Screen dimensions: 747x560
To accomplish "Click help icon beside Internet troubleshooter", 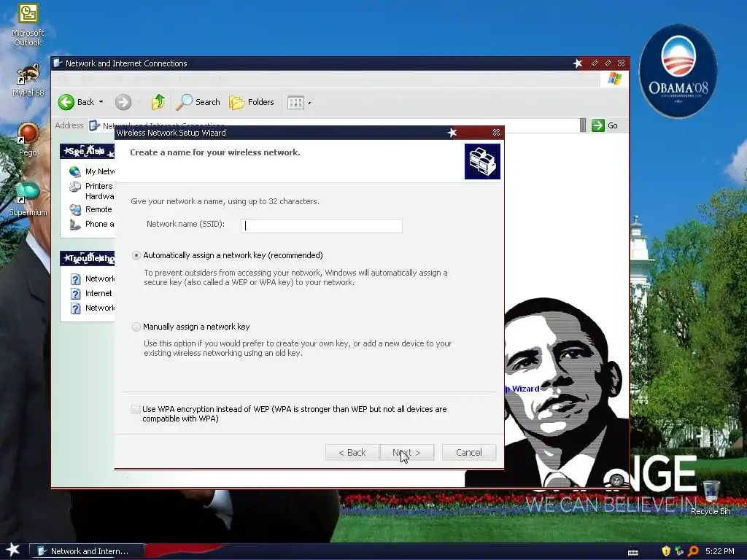I will pos(75,294).
